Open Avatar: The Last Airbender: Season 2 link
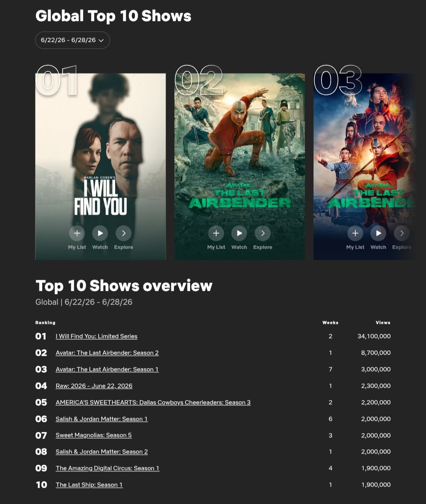 pos(107,353)
